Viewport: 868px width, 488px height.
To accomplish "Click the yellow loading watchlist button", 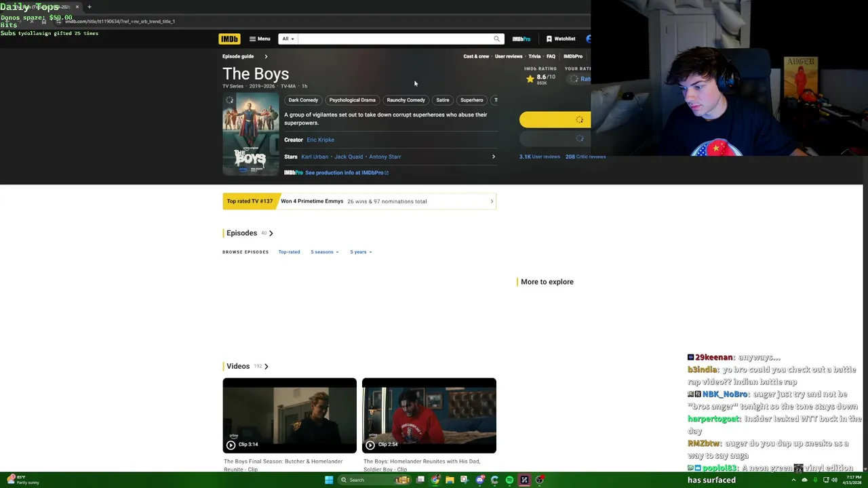I will (555, 119).
